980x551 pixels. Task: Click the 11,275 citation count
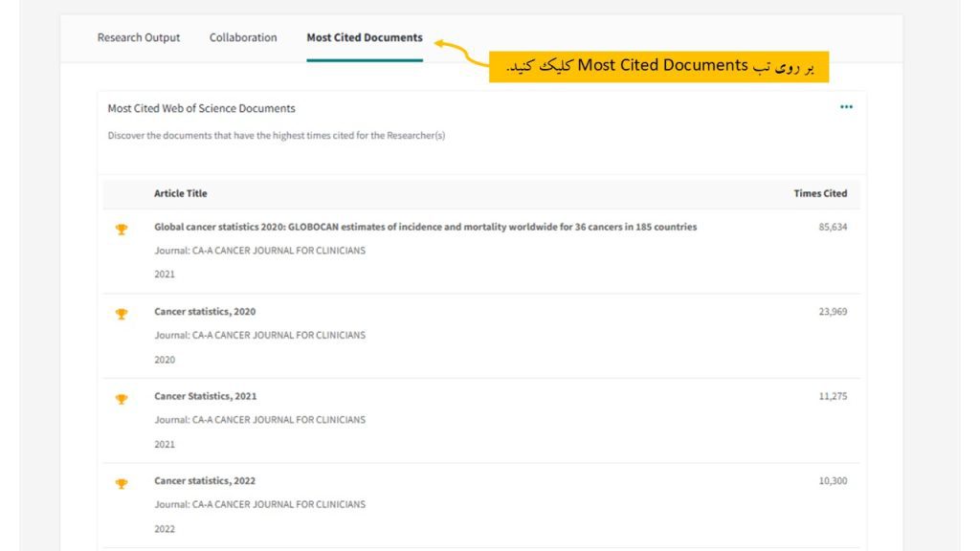click(x=833, y=396)
